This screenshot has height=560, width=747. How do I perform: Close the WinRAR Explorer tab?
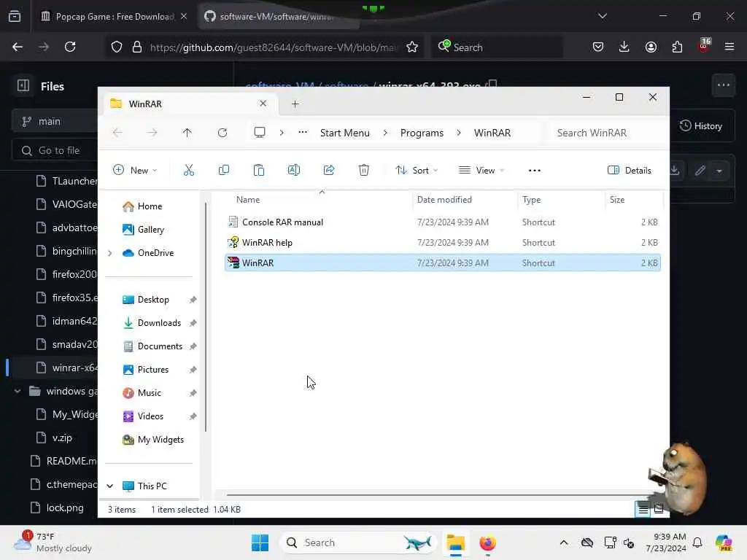point(263,104)
